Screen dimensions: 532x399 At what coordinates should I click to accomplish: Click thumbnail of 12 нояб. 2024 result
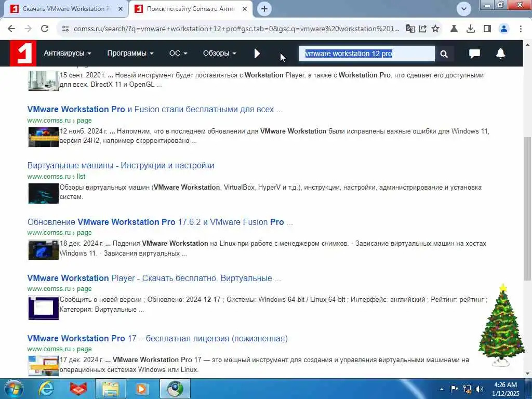pos(44,137)
